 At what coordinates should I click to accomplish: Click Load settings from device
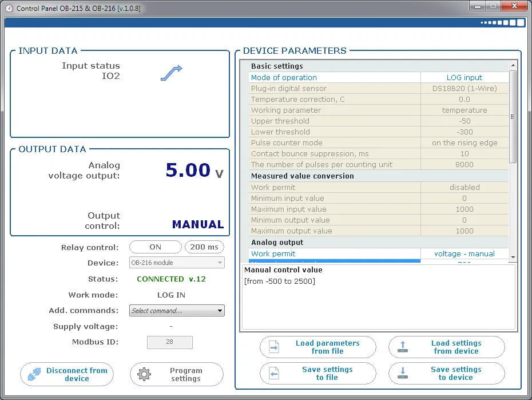(x=447, y=347)
